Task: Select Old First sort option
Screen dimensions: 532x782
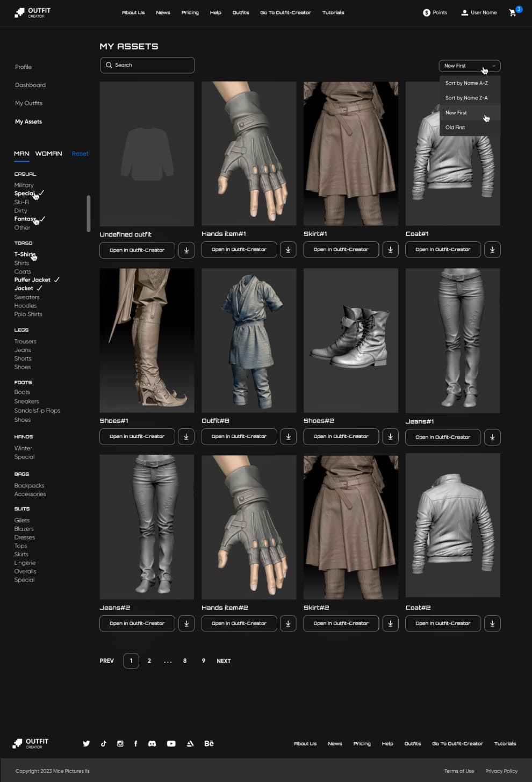Action: 455,127
